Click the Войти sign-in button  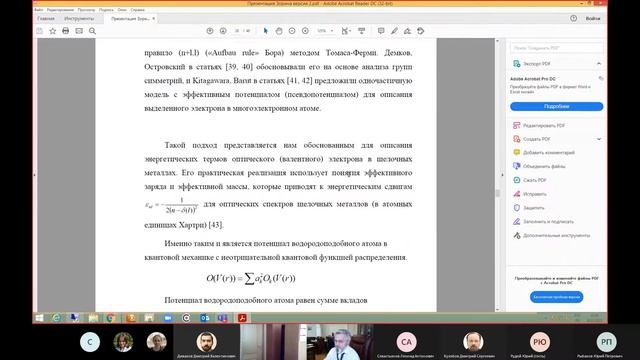(x=593, y=18)
